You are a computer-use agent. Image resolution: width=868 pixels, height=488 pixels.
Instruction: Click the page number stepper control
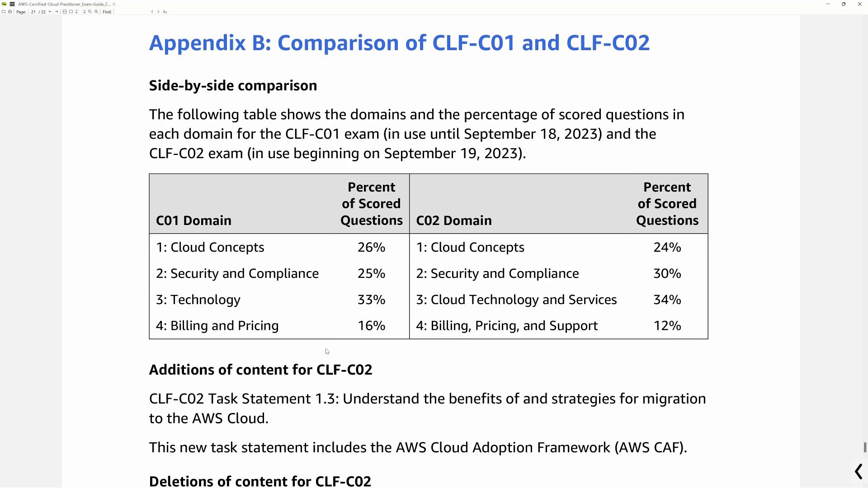33,11
